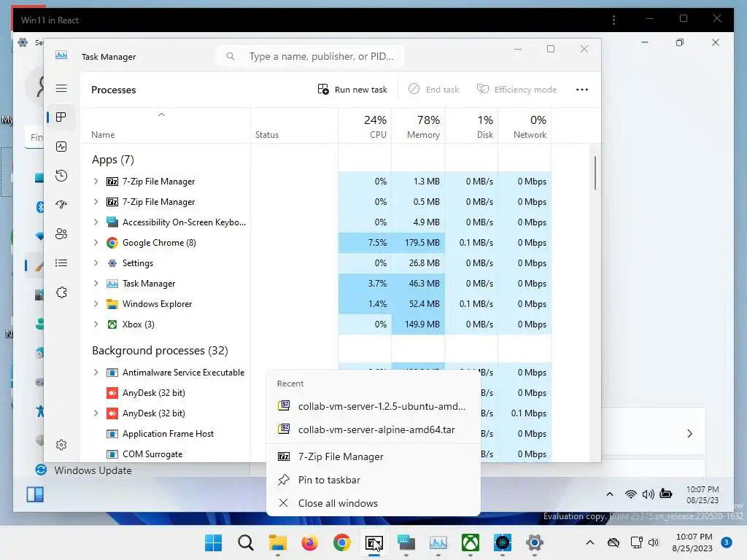Viewport: 747px width, 560px height.
Task: Open the Services page from the sidebar
Action: click(x=61, y=292)
